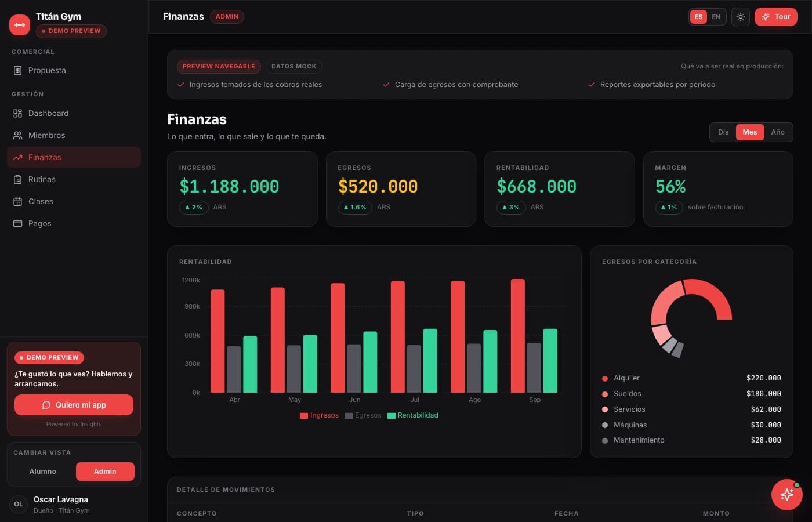Image resolution: width=812 pixels, height=522 pixels.
Task: Switch language to ES
Action: 698,17
